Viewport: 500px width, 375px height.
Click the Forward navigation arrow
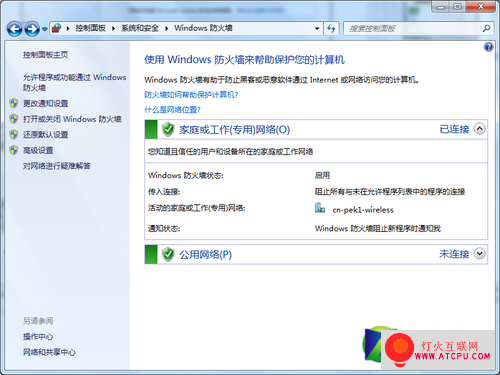pos(32,29)
